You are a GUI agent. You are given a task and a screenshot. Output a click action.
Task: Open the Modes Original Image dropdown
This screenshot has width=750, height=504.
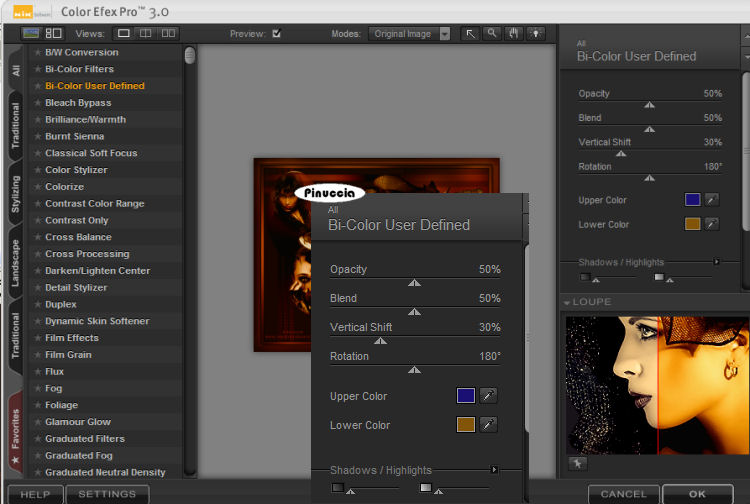point(409,33)
